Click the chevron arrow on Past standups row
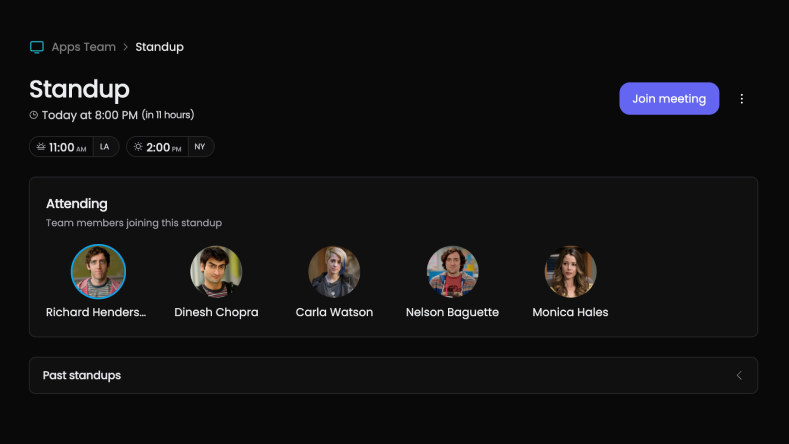 pyautogui.click(x=739, y=375)
